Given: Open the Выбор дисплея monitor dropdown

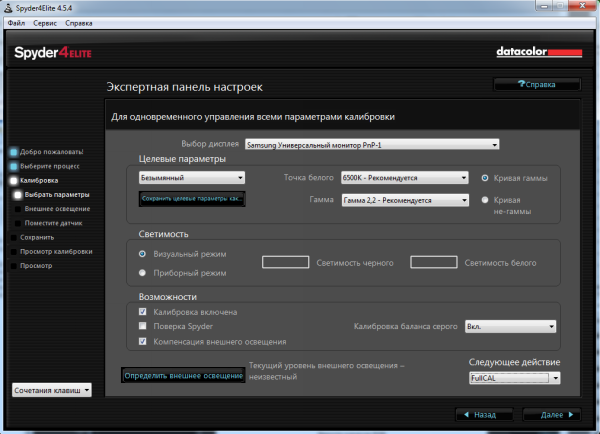Looking at the screenshot, I should click(372, 145).
